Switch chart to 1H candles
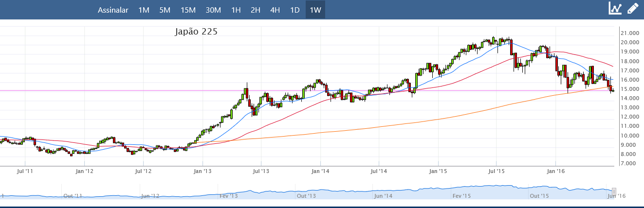This screenshot has height=208, width=644. pos(236,10)
